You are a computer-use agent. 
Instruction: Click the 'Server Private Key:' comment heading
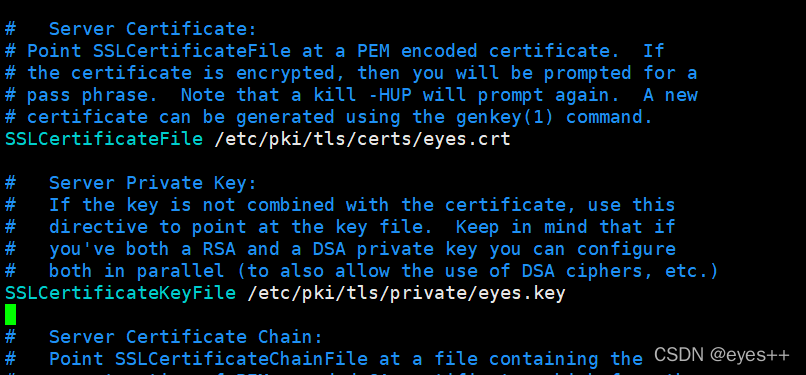coord(153,183)
